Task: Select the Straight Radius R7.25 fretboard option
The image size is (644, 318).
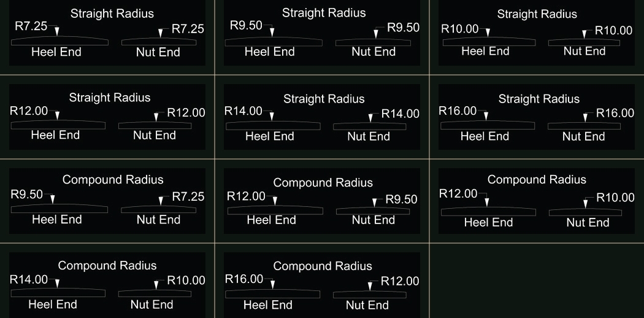Action: 107,33
